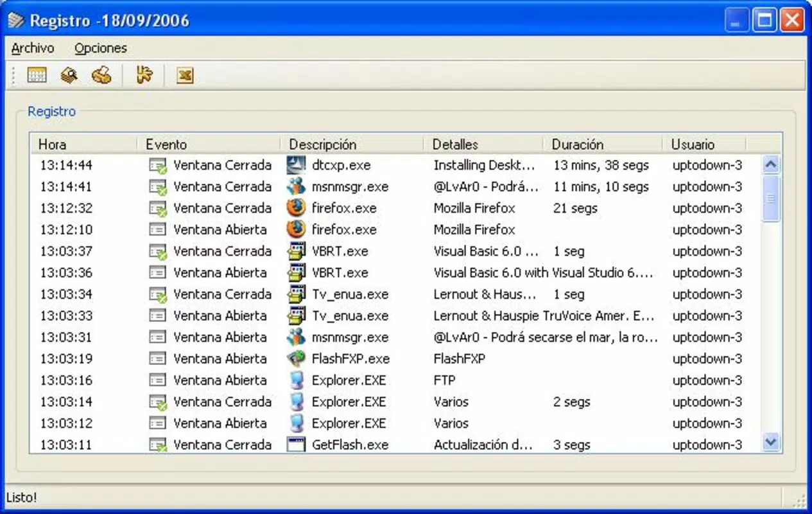Maximize the Registro window
This screenshot has width=812, height=514.
coord(764,21)
